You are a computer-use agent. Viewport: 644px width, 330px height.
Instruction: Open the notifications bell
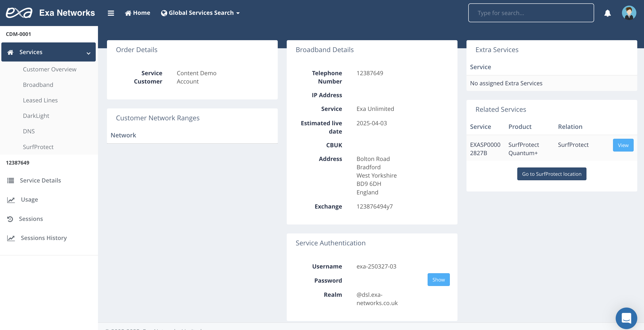point(607,13)
